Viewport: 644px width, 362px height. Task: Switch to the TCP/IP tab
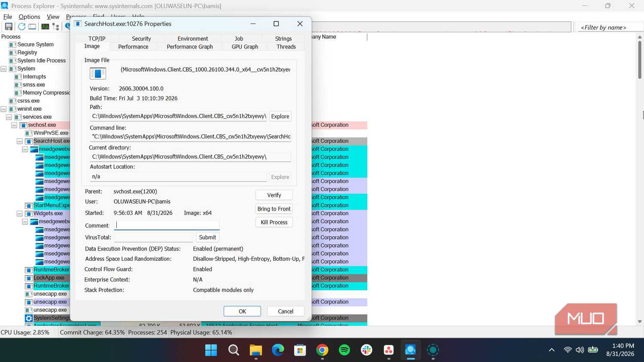click(x=97, y=39)
